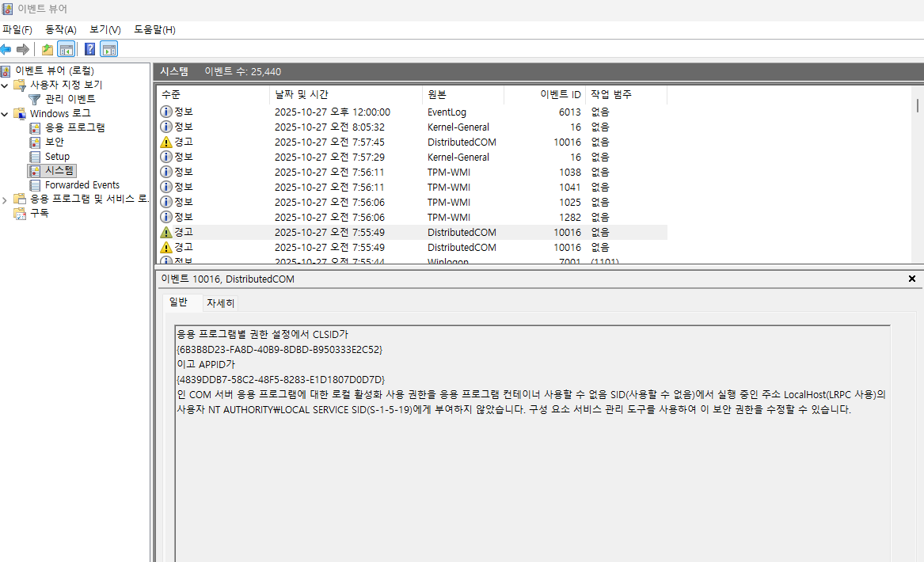Screen dimensions: 924x562
Task: Click the Forward arrow toolbar icon
Action: [x=23, y=50]
